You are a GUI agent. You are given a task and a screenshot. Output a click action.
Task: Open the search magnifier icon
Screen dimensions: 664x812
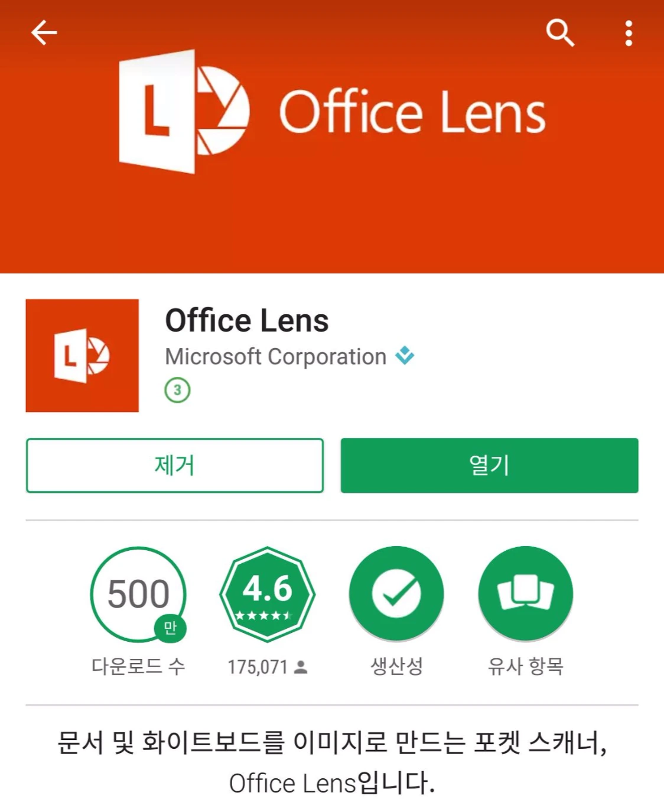point(560,33)
